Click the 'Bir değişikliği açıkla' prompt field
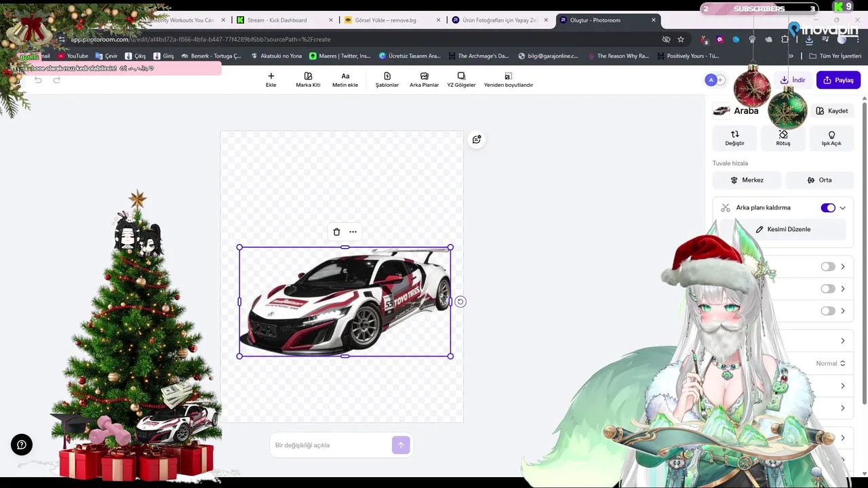 coord(331,445)
